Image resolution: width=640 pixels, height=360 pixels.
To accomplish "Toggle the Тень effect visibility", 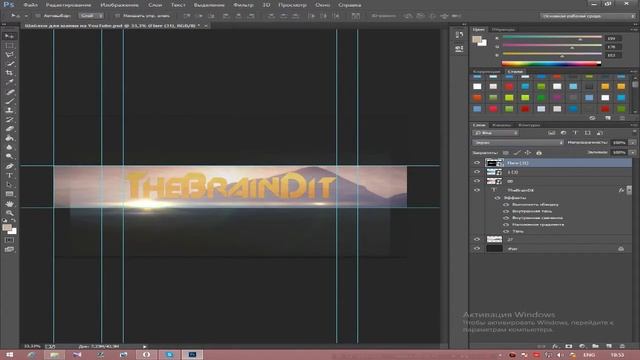I will (506, 231).
